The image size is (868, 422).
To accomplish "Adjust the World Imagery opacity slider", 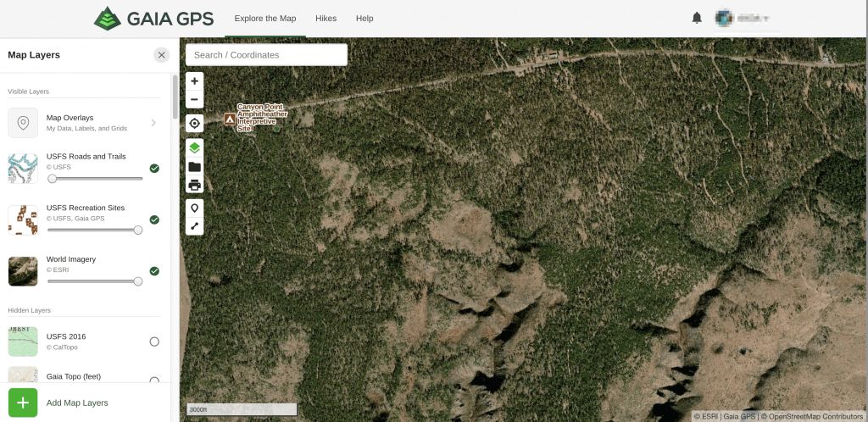I will click(93, 281).
